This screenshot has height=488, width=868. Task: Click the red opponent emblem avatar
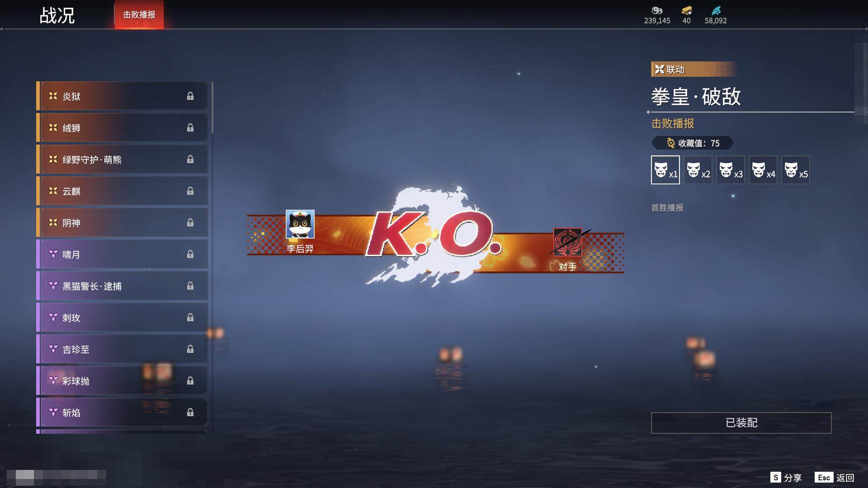[x=567, y=242]
